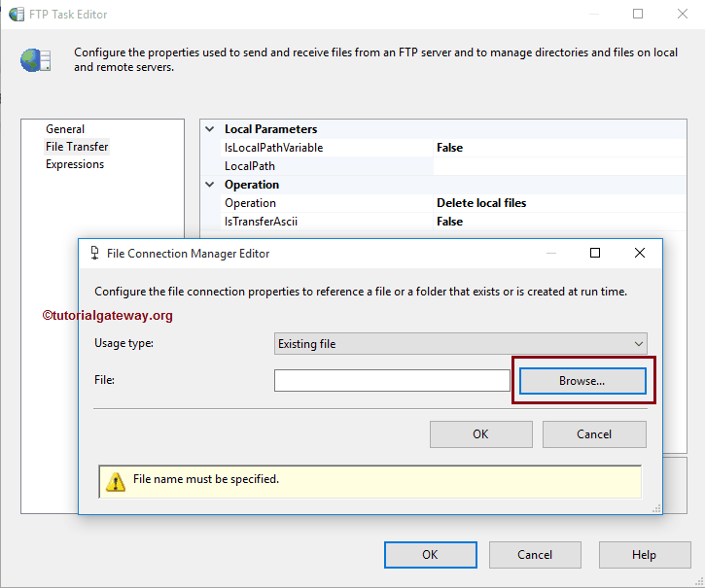Click Cancel in File Connection Manager Editor

tap(594, 434)
